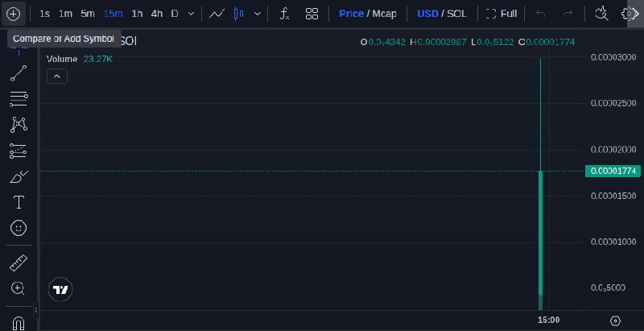Collapse the indicator legend chevron
Image resolution: width=644 pixels, height=331 pixels.
pos(57,77)
